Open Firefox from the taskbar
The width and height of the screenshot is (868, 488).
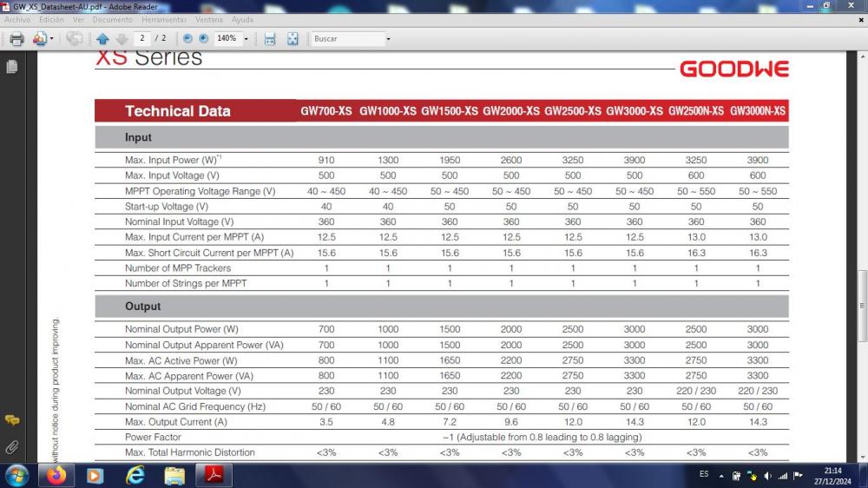tap(56, 476)
